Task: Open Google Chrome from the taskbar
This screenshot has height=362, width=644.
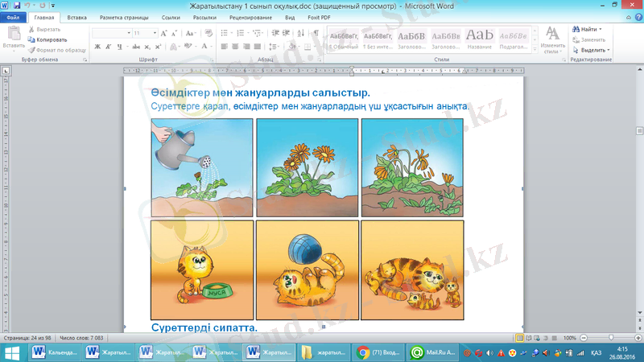Action: (x=375, y=352)
